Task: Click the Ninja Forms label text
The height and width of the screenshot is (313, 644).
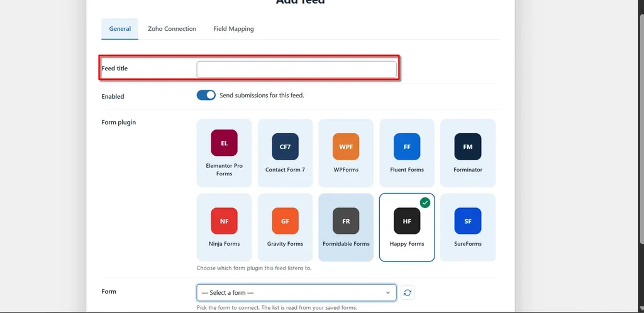Action: tap(225, 244)
